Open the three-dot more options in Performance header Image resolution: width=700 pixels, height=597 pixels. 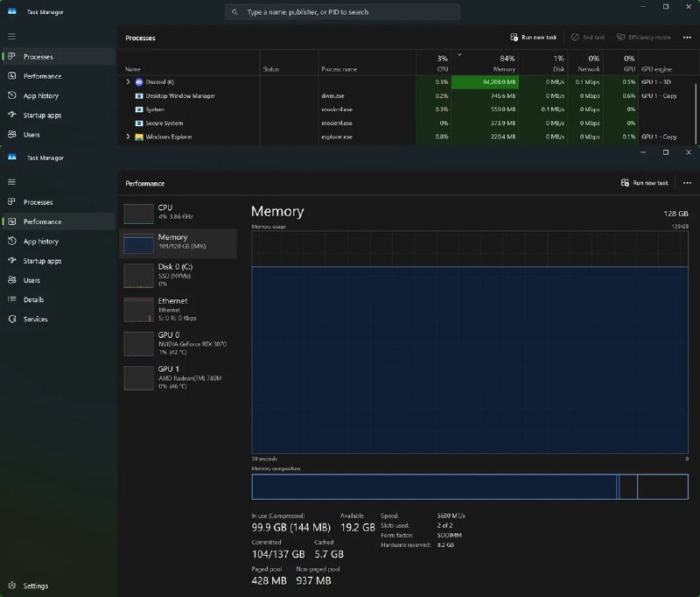pos(687,183)
